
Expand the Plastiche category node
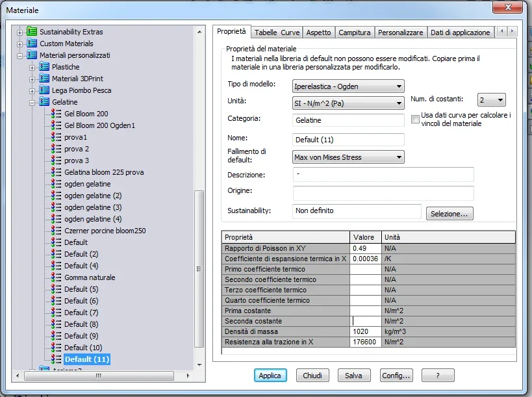pos(32,67)
